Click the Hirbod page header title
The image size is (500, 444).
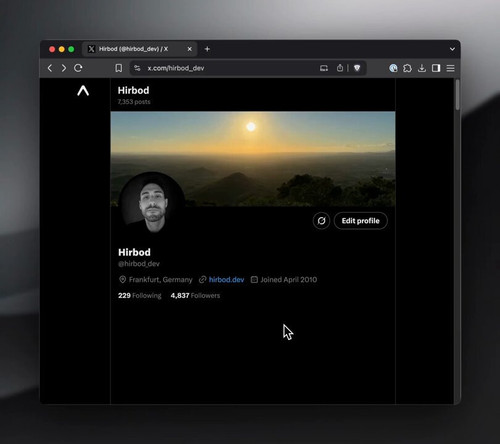133,90
